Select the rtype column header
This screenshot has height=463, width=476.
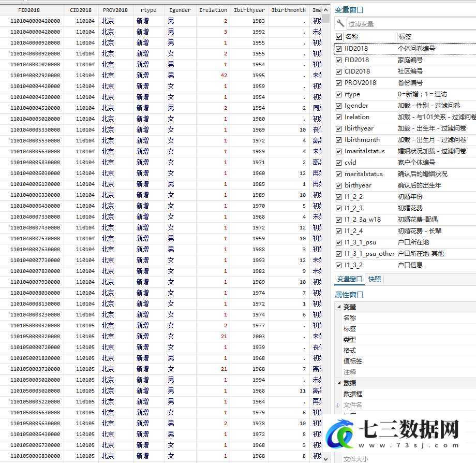(148, 10)
